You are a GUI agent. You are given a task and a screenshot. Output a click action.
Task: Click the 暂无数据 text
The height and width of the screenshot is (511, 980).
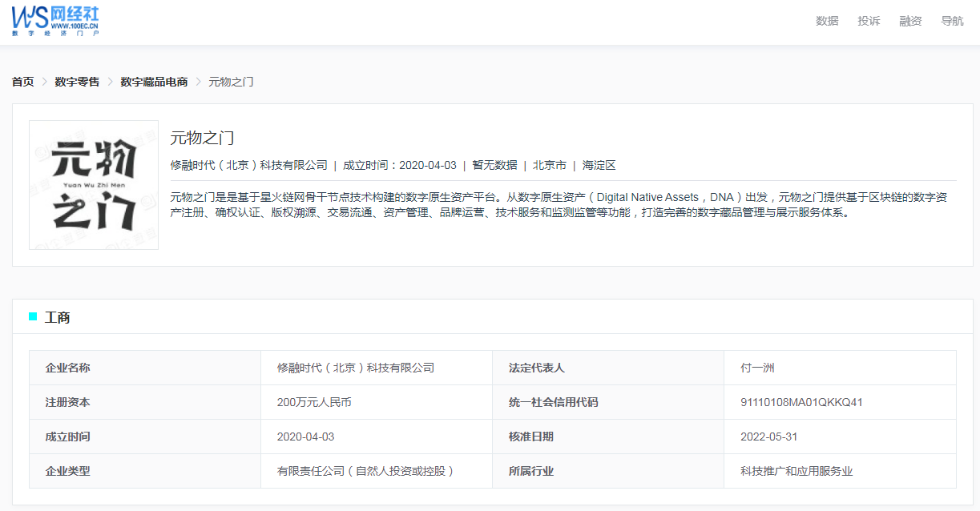click(x=494, y=165)
